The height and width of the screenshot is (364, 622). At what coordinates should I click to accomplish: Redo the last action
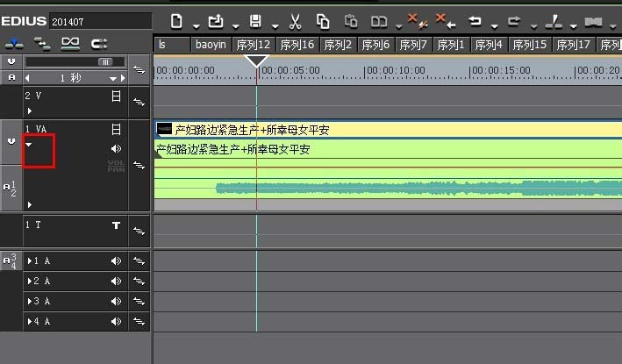click(x=514, y=21)
